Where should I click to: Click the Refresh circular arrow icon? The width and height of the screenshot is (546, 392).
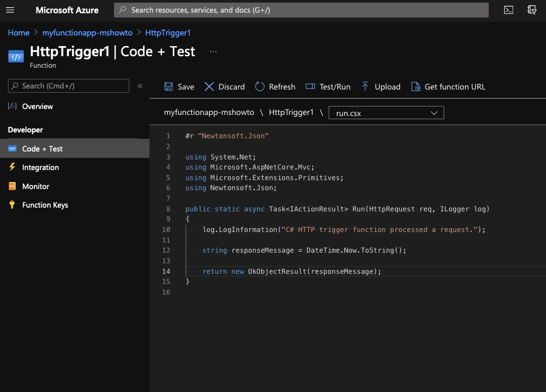(260, 86)
